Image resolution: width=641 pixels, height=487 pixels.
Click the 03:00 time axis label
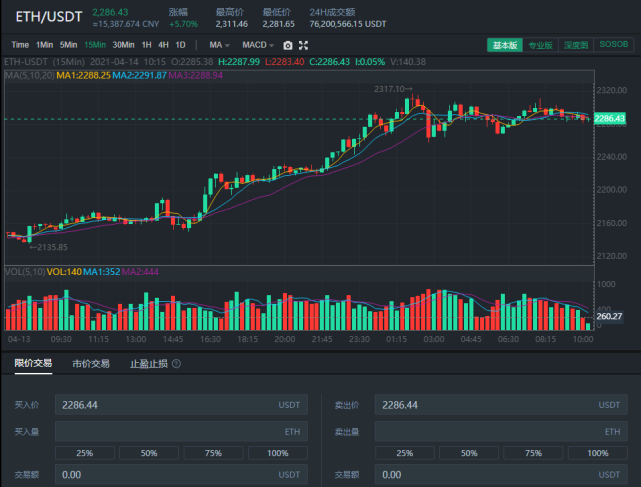(434, 339)
